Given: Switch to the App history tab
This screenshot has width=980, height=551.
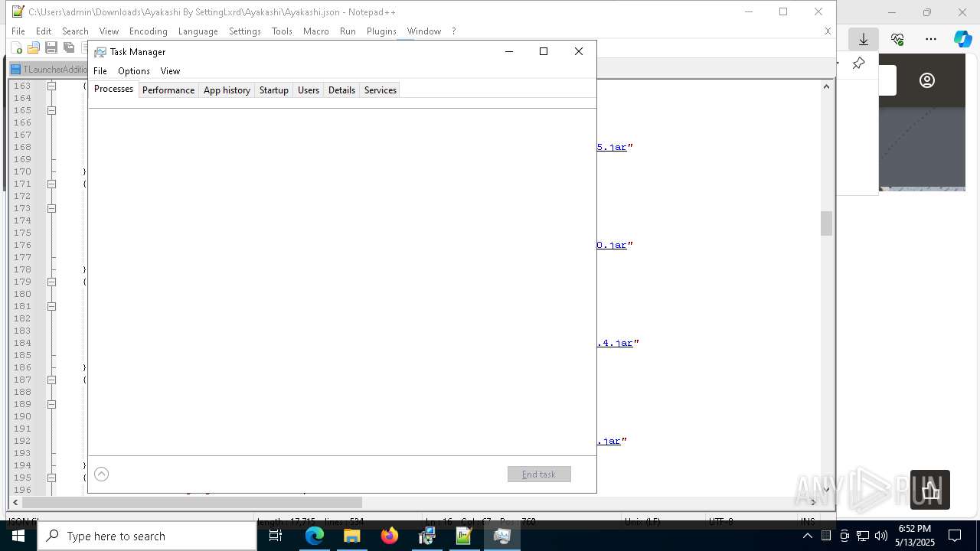Looking at the screenshot, I should coord(227,90).
